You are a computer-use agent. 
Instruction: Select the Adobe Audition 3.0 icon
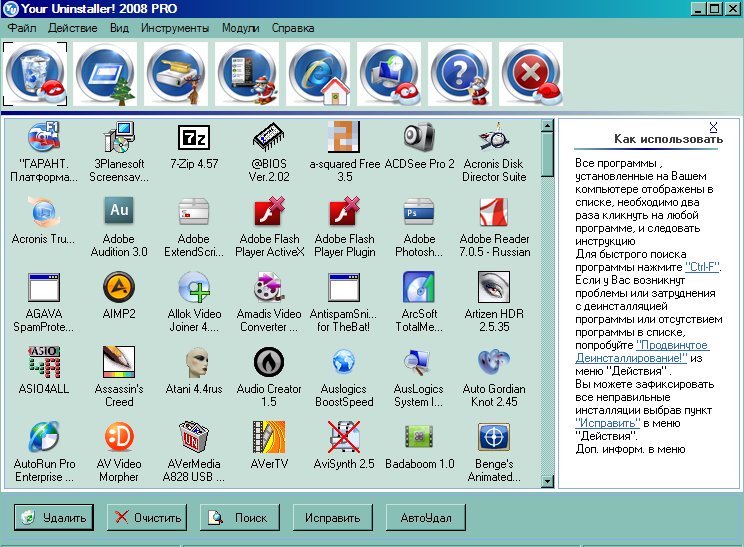pos(119,212)
